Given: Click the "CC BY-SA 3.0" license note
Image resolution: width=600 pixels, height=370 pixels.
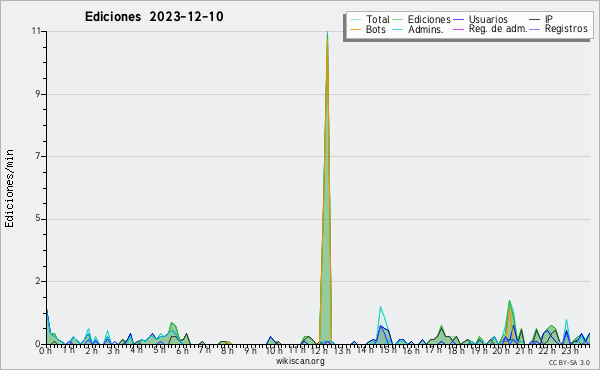Looking at the screenshot, I should click(569, 363).
